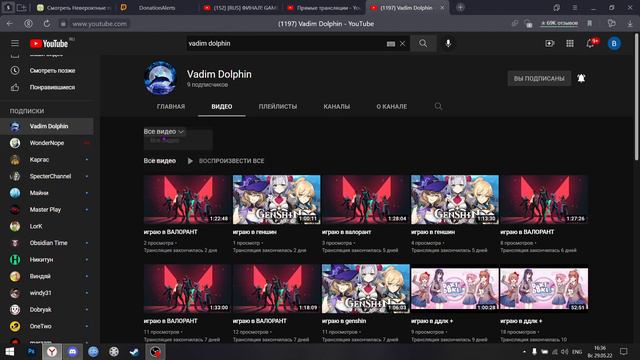Open the 1:28:04 Valorant video thumbnail
This screenshot has height=360, width=640.
366,200
